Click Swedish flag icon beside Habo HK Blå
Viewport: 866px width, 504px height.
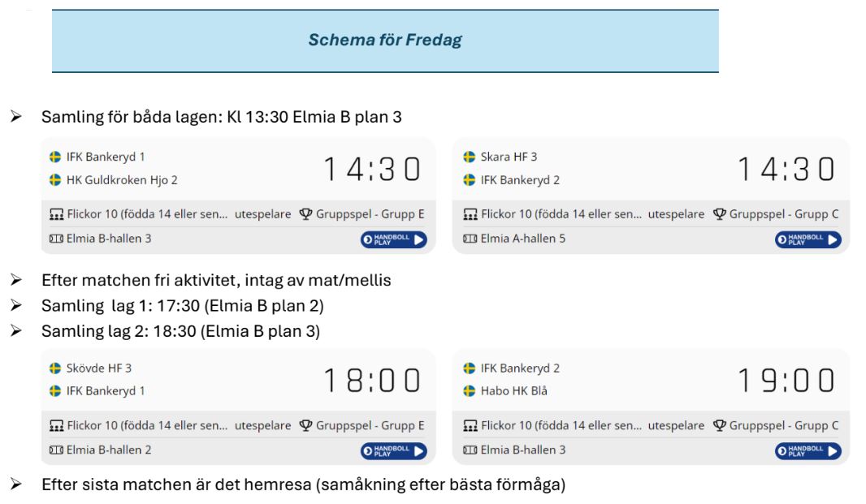pos(470,391)
